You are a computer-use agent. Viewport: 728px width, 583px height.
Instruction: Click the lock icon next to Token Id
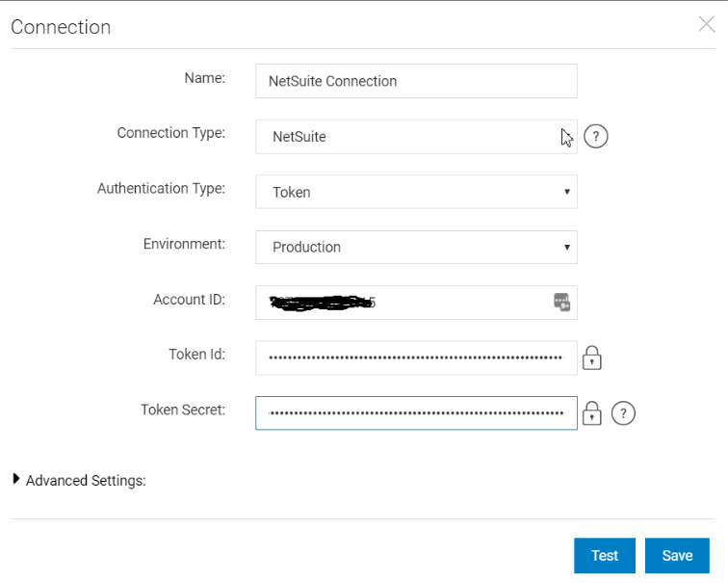592,358
